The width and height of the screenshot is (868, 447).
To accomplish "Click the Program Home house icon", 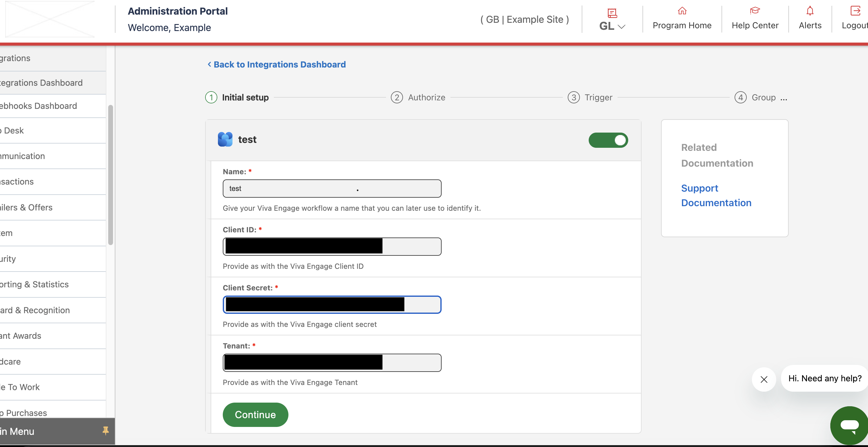I will [682, 11].
